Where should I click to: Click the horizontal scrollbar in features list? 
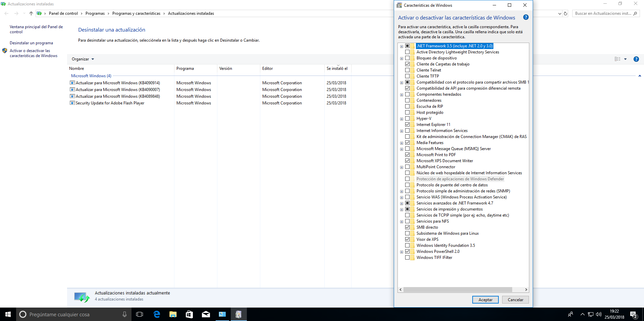pyautogui.click(x=458, y=289)
